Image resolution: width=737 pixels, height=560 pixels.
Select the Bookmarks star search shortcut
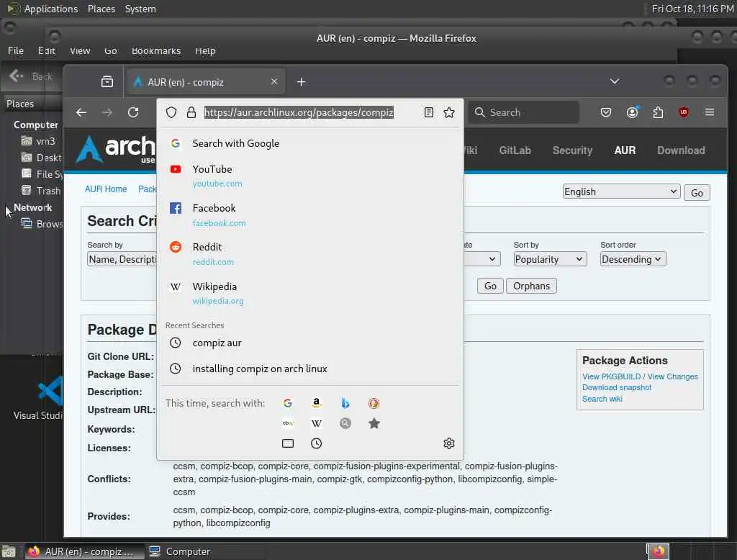click(x=374, y=423)
